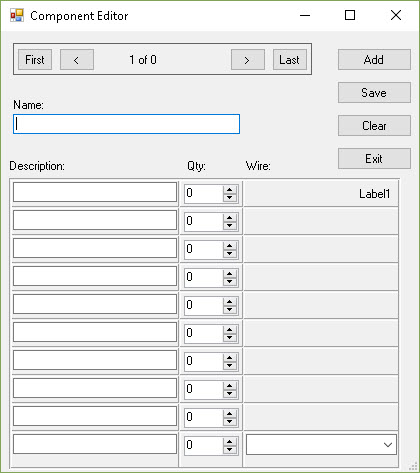Increase Qty in the ninth row
The width and height of the screenshot is (420, 473).
(x=229, y=413)
